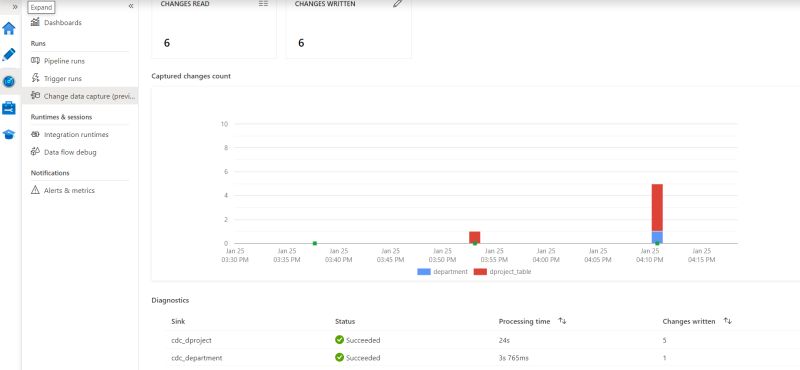Expand the left navigation rail

(x=15, y=7)
